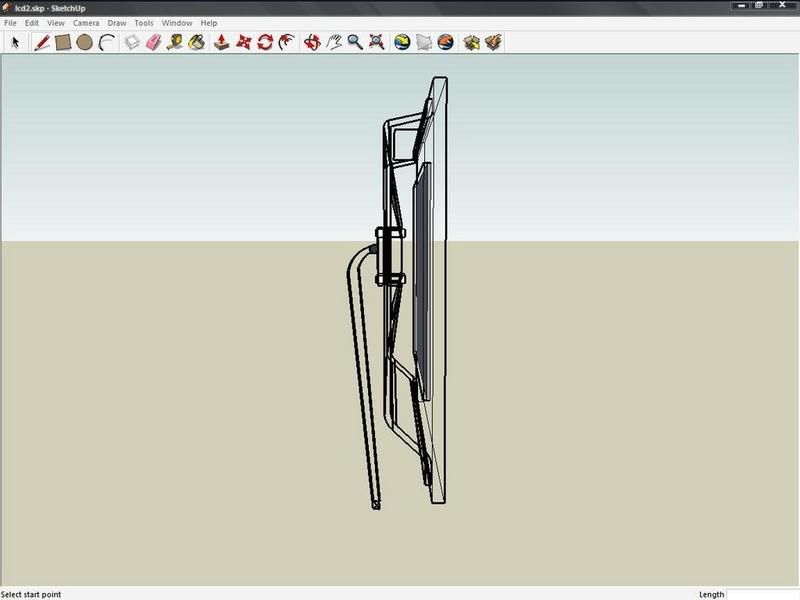
Task: Open the File menu
Action: 10,22
